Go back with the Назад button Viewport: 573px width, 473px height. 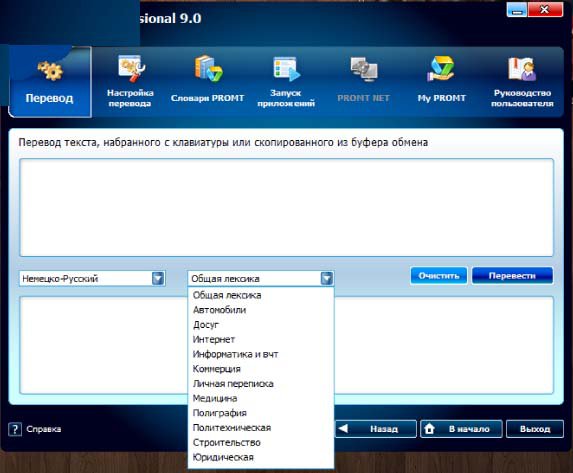[376, 429]
